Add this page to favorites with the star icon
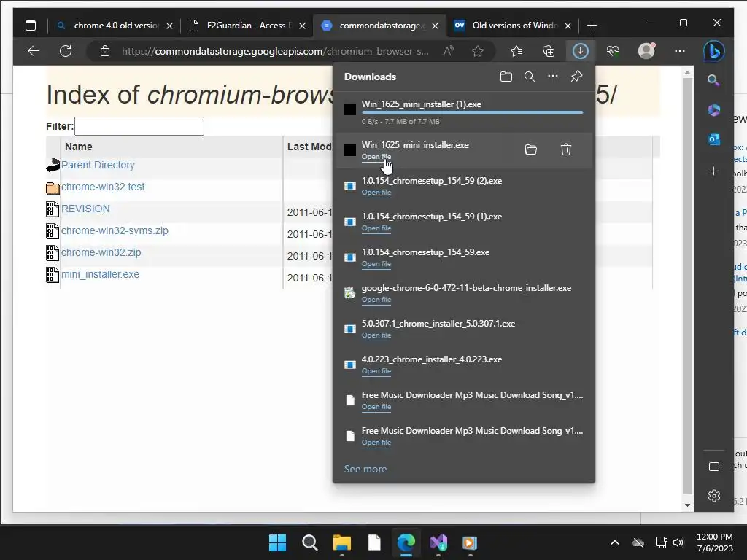Viewport: 747px width, 560px height. click(x=478, y=51)
